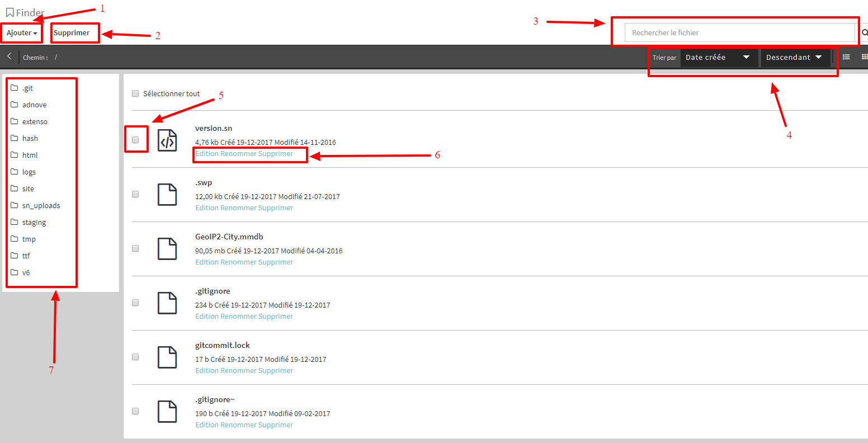868x443 pixels.
Task: Click the GeoIP2-City.mmdb file icon
Action: 167,249
